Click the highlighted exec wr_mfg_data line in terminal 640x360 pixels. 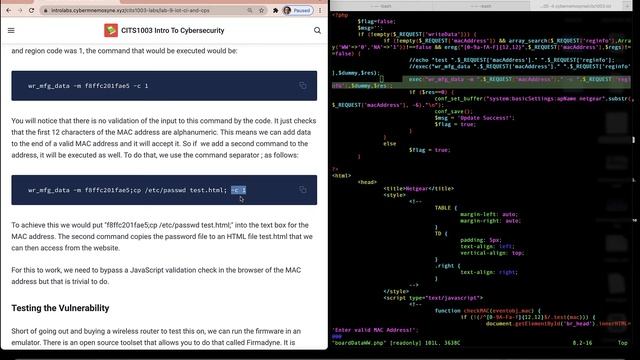point(481,82)
